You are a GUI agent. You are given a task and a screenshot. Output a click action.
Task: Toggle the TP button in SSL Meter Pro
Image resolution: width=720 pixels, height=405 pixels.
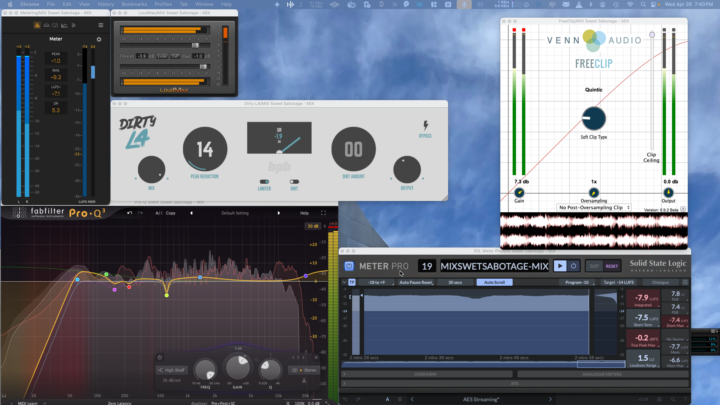tap(352, 282)
